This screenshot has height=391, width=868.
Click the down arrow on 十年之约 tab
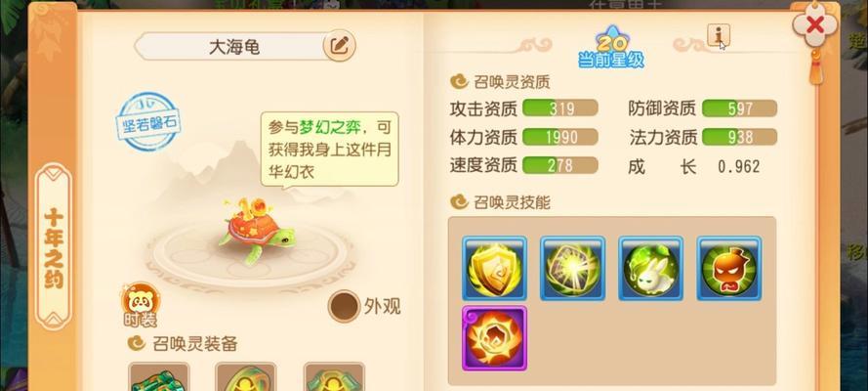(54, 318)
